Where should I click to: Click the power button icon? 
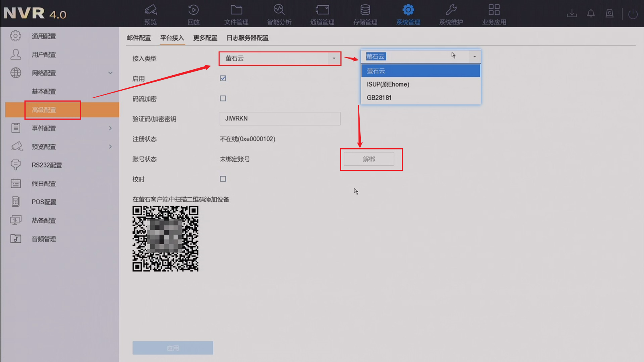tap(633, 14)
